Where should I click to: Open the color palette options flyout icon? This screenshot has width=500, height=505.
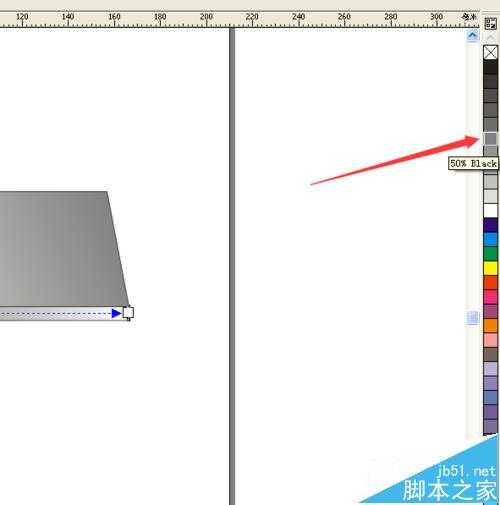(490, 24)
